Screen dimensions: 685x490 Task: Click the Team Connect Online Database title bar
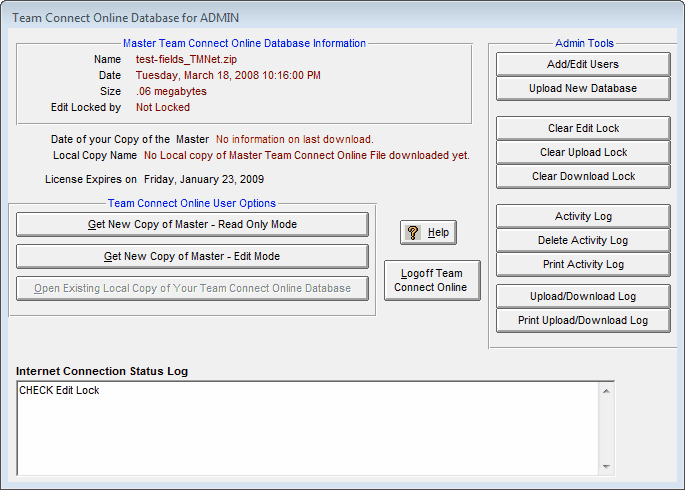tap(300, 17)
